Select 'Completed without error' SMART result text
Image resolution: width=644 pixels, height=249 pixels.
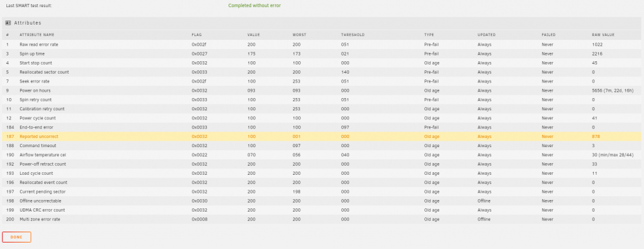coord(254,6)
